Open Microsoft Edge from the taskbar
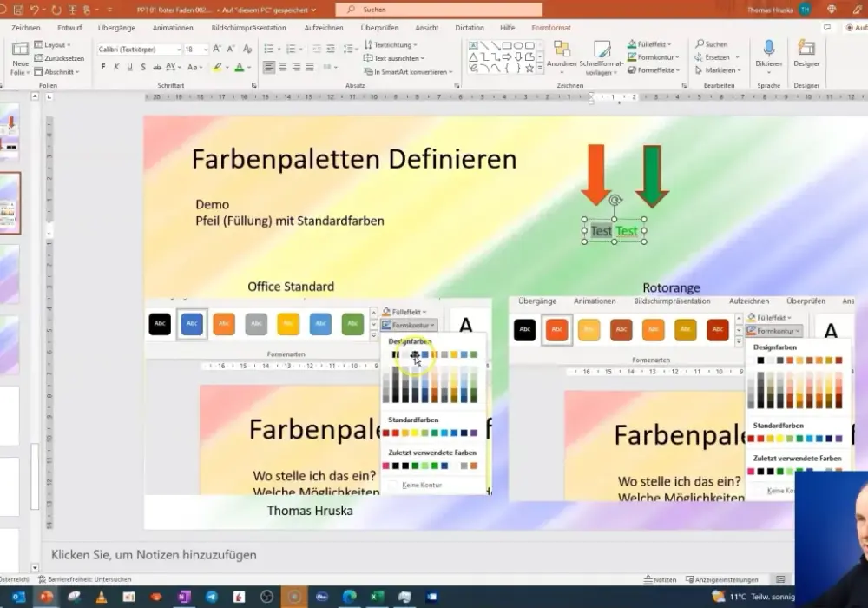The width and height of the screenshot is (868, 608). click(x=349, y=597)
